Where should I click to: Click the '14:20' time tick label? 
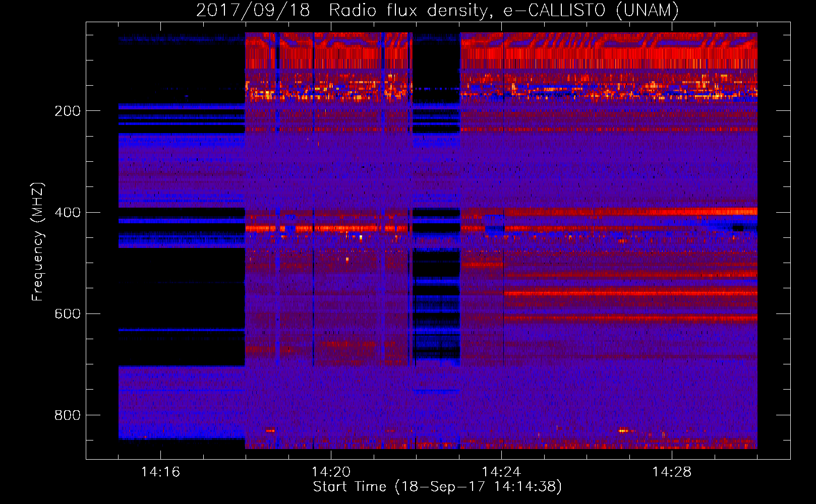click(x=331, y=472)
